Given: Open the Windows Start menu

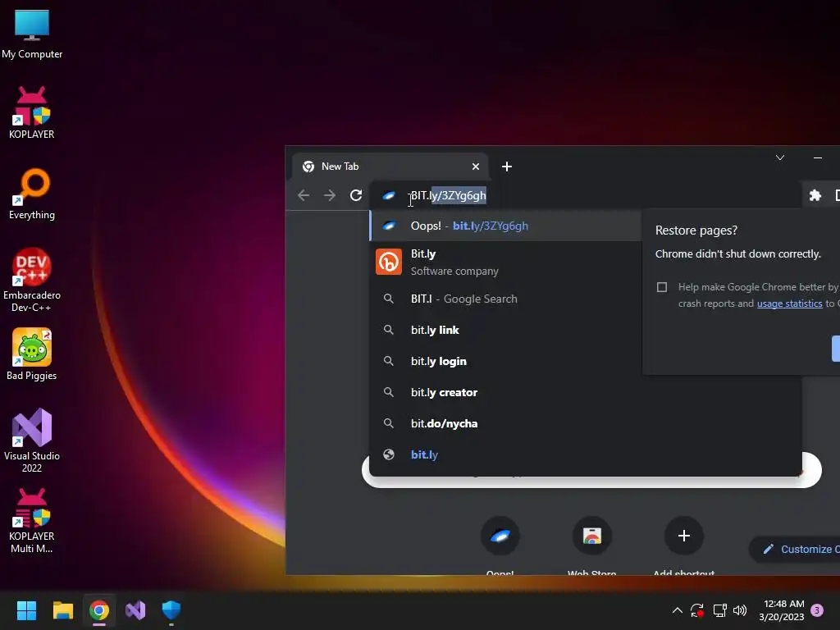Looking at the screenshot, I should click(x=26, y=610).
